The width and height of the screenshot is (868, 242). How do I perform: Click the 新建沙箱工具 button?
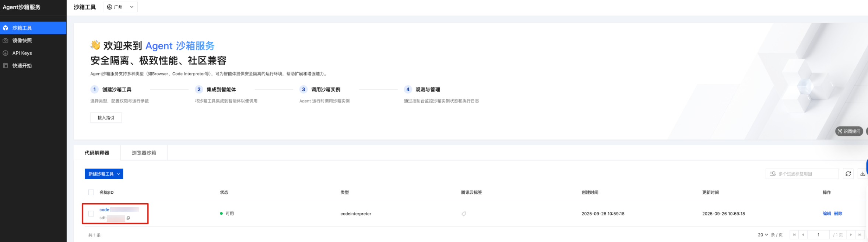[104, 174]
